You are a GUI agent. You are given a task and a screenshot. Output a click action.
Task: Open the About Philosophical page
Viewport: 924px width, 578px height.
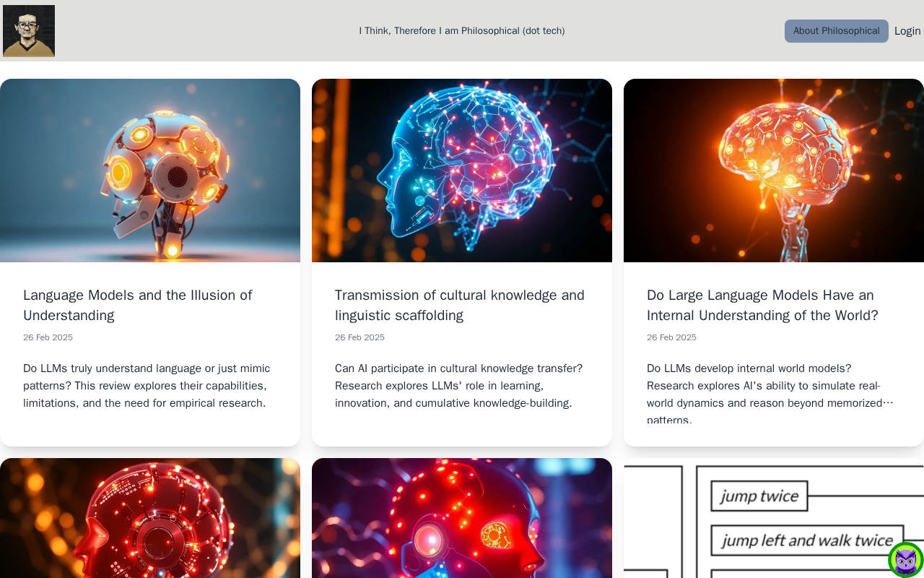(x=837, y=31)
